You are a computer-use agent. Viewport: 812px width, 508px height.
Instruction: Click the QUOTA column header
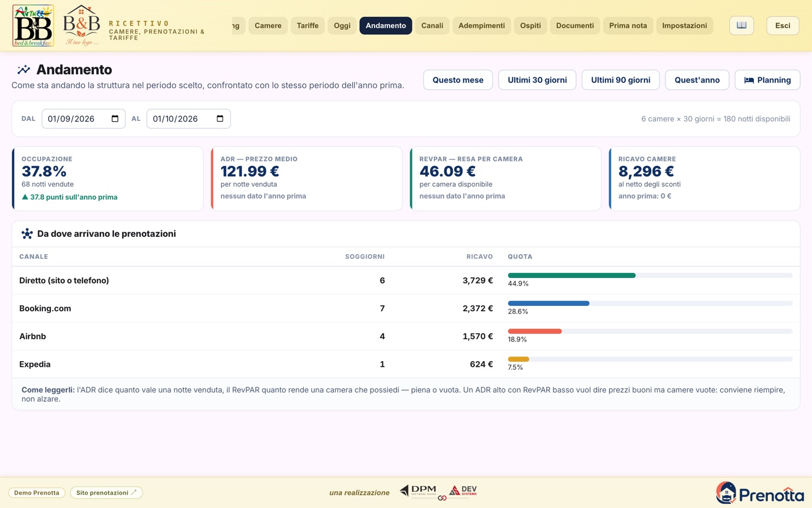point(520,257)
